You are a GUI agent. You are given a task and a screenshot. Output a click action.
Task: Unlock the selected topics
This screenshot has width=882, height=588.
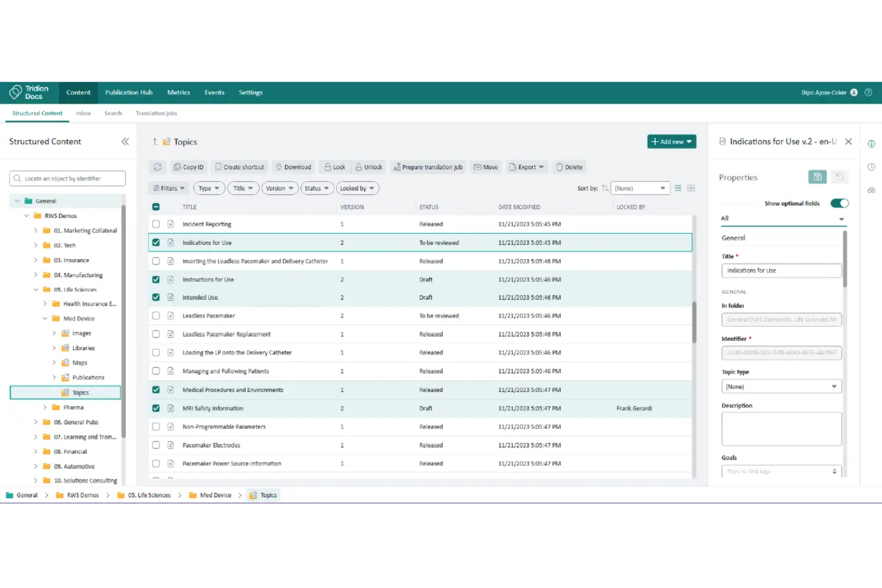369,167
